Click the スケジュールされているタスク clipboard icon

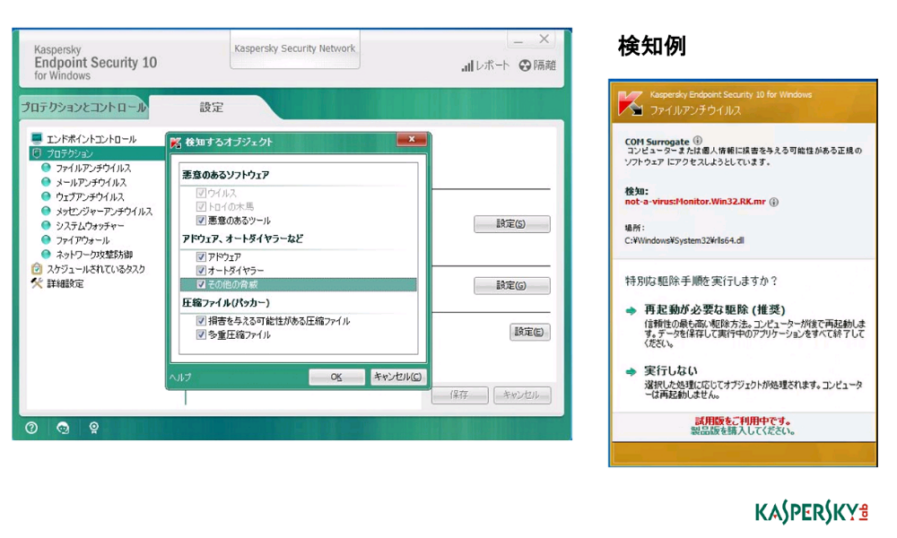pyautogui.click(x=37, y=268)
